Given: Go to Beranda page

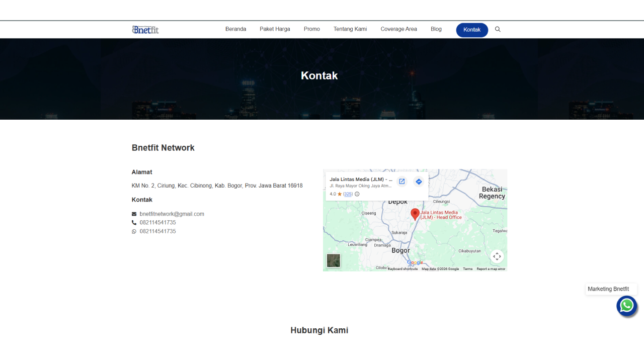Looking at the screenshot, I should tap(235, 29).
